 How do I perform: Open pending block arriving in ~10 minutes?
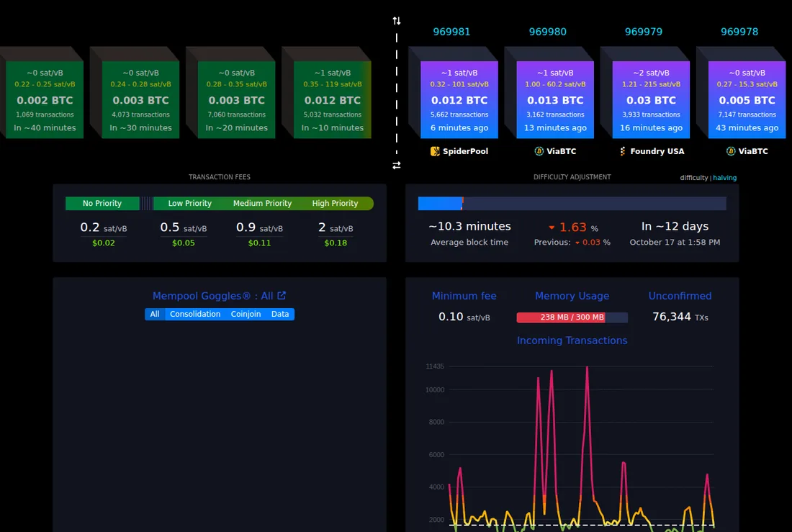tap(333, 99)
